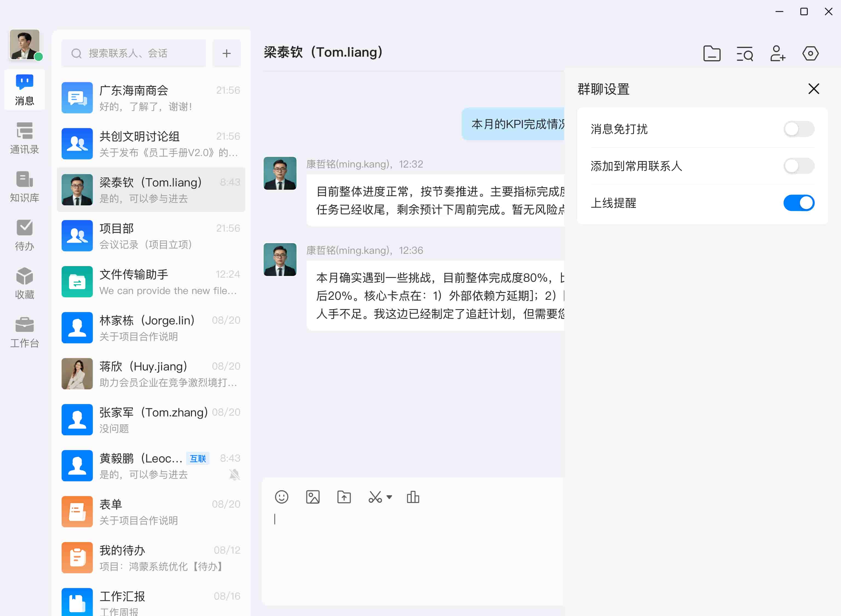Click the upload file icon
This screenshot has width=841, height=616.
344,497
